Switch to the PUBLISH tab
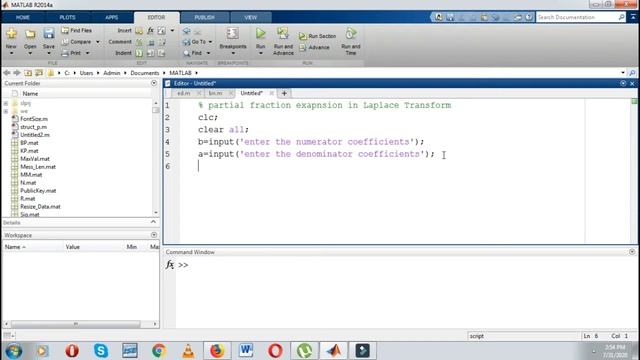The width and height of the screenshot is (640, 360). pos(204,18)
